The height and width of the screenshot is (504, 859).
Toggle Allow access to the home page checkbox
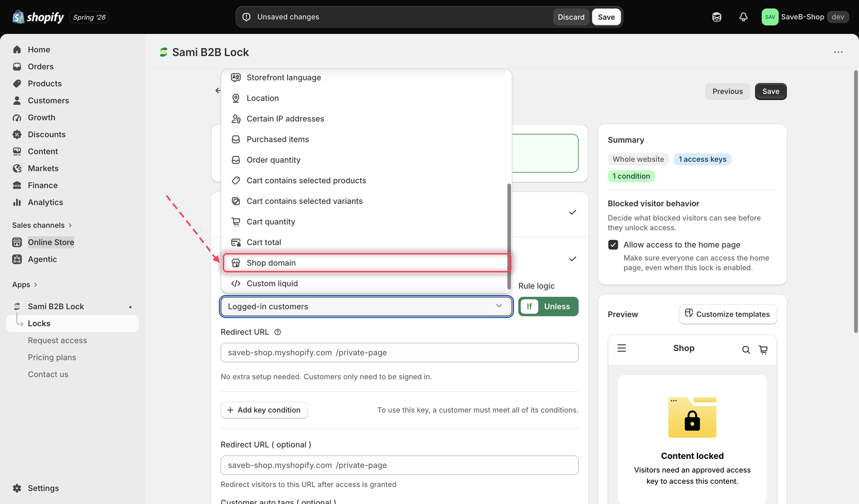pyautogui.click(x=613, y=245)
